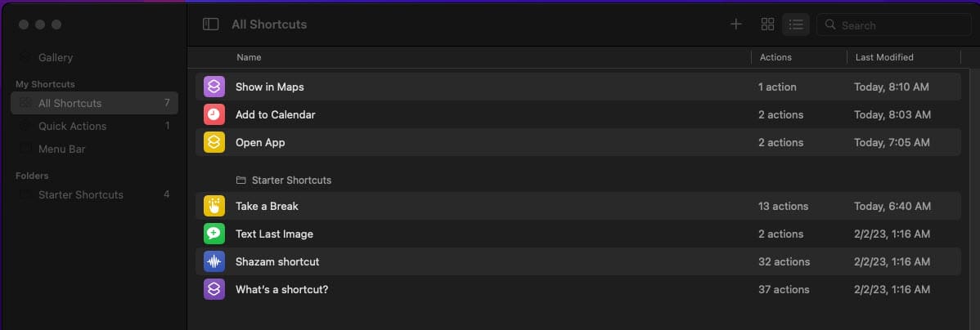Viewport: 980px width, 330px height.
Task: Sort by the Last Modified column header
Action: (x=884, y=57)
